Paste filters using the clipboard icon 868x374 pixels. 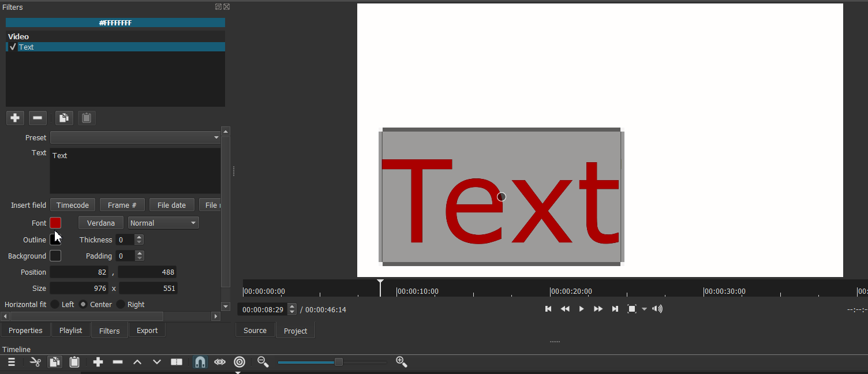coord(87,118)
